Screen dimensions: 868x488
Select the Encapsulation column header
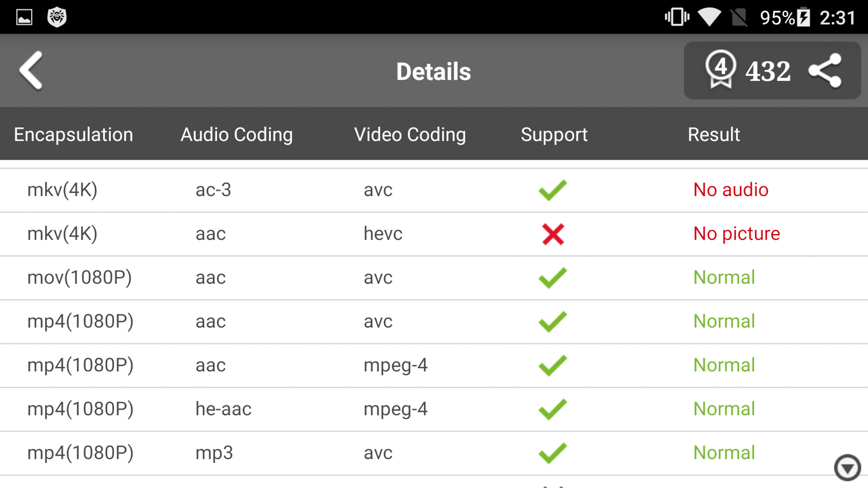pyautogui.click(x=73, y=135)
